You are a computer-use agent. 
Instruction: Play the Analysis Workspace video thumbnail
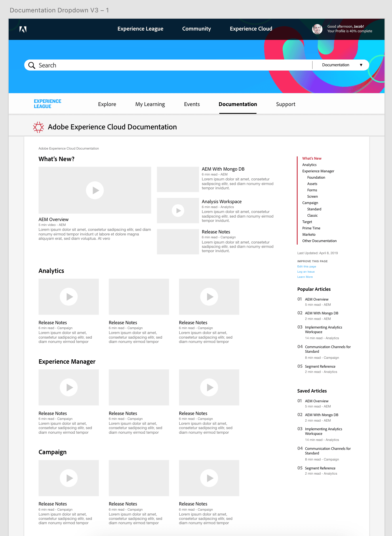178,211
